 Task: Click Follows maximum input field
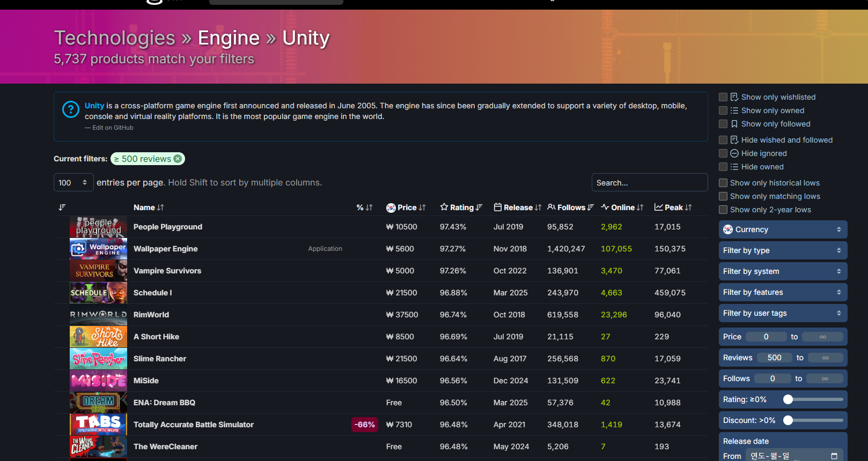(825, 378)
